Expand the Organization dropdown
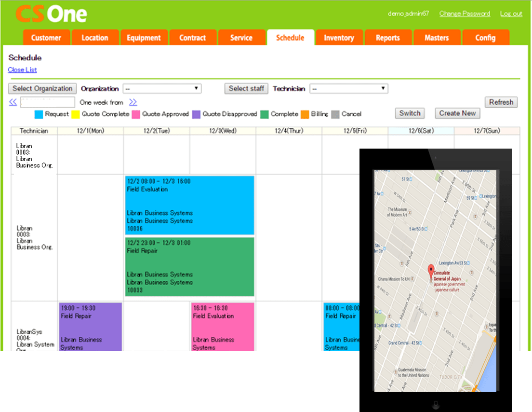 click(162, 89)
